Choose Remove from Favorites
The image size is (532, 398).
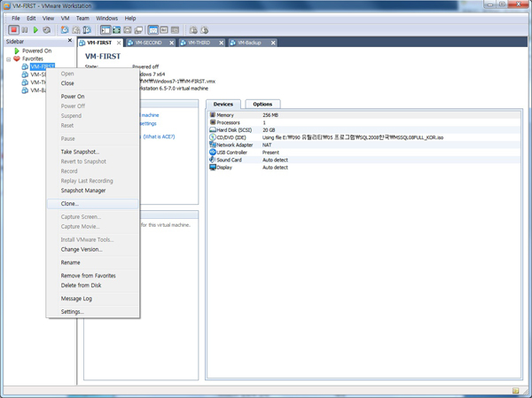92,276
